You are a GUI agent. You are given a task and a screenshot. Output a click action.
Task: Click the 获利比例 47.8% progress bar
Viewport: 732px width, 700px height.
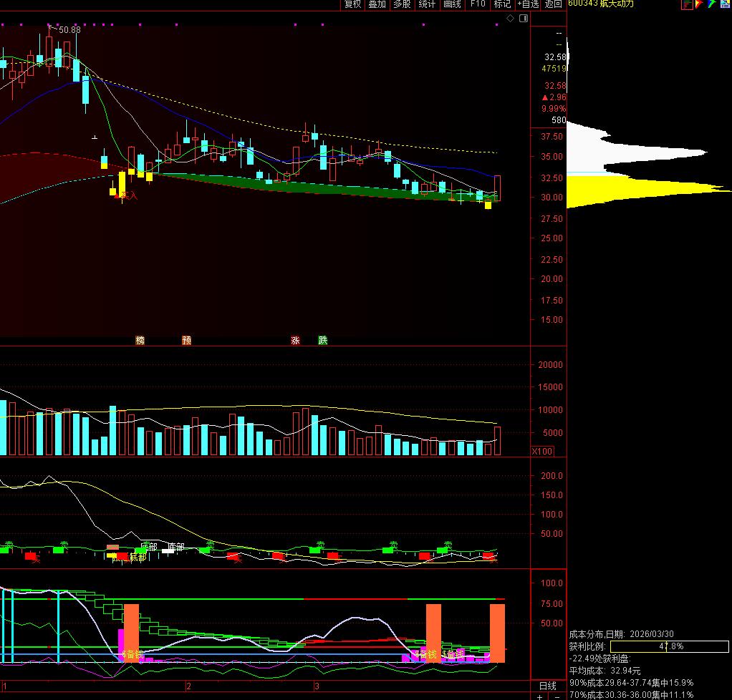[670, 646]
